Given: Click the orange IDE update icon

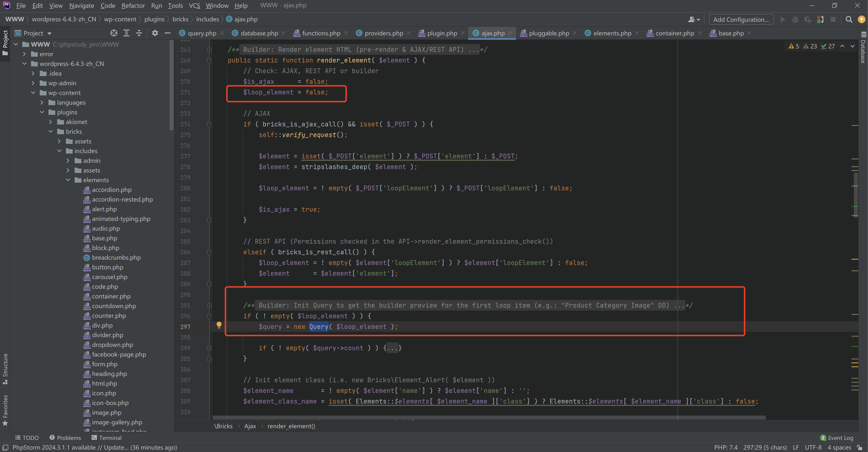Looking at the screenshot, I should (862, 20).
